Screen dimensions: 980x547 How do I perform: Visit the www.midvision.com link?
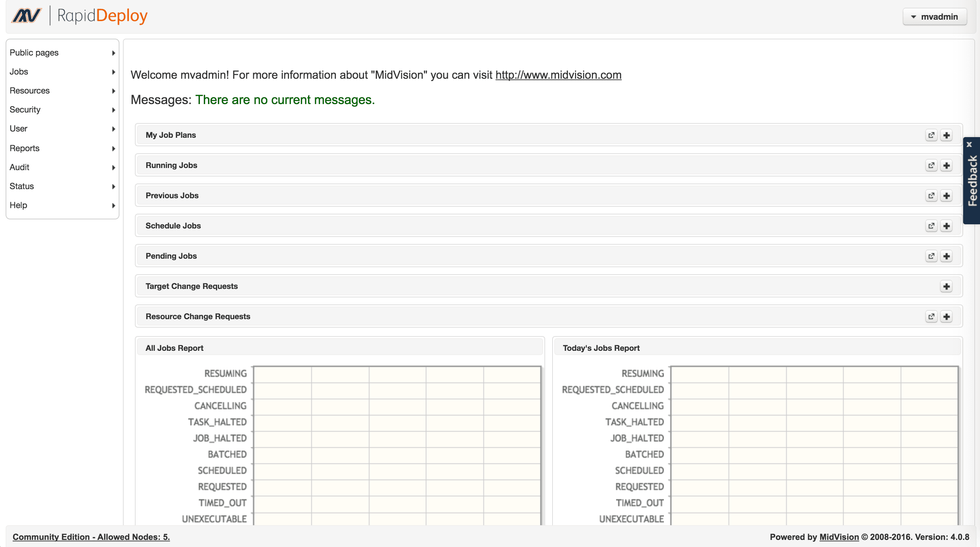558,75
